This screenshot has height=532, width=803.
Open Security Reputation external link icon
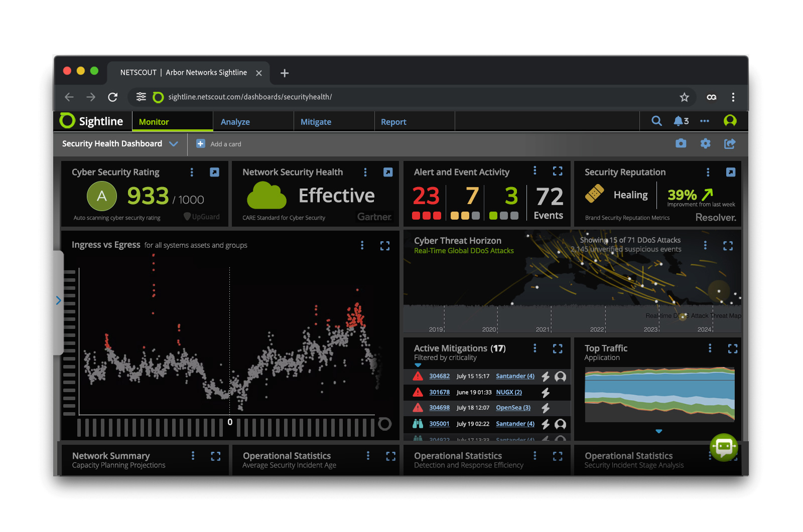tap(731, 172)
